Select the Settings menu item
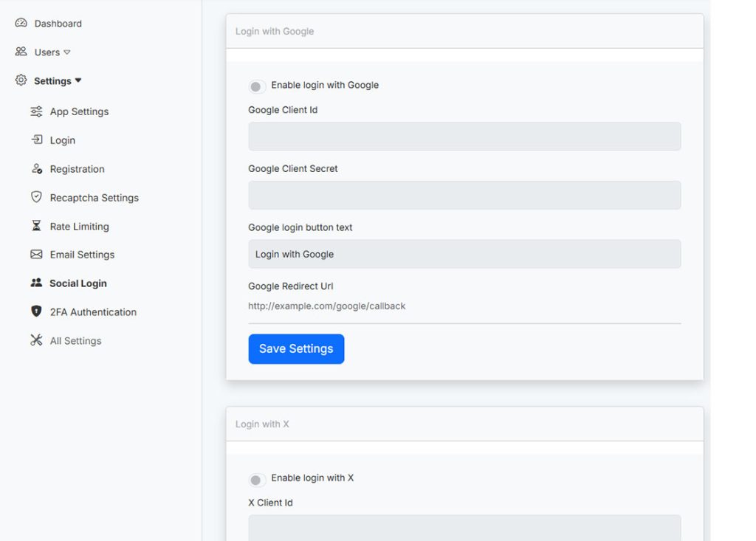Viewport: 756px width, 541px height. coord(52,81)
